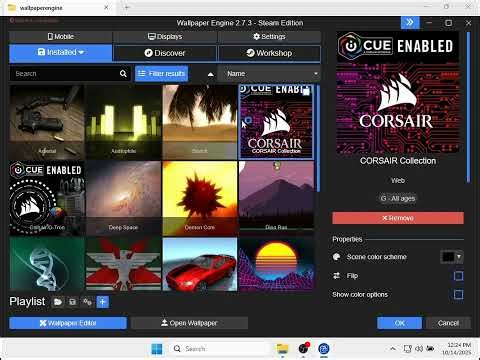This screenshot has width=480, height=360.
Task: Enable the Show color options checkbox
Action: (x=459, y=294)
